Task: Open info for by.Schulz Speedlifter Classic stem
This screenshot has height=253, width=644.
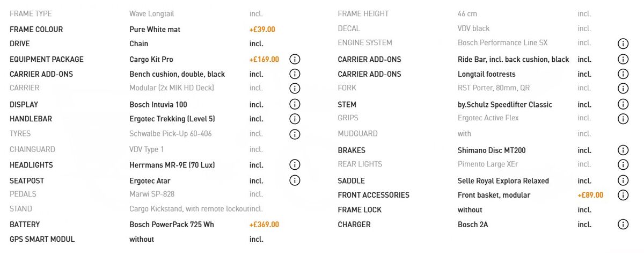Action: click(x=623, y=104)
